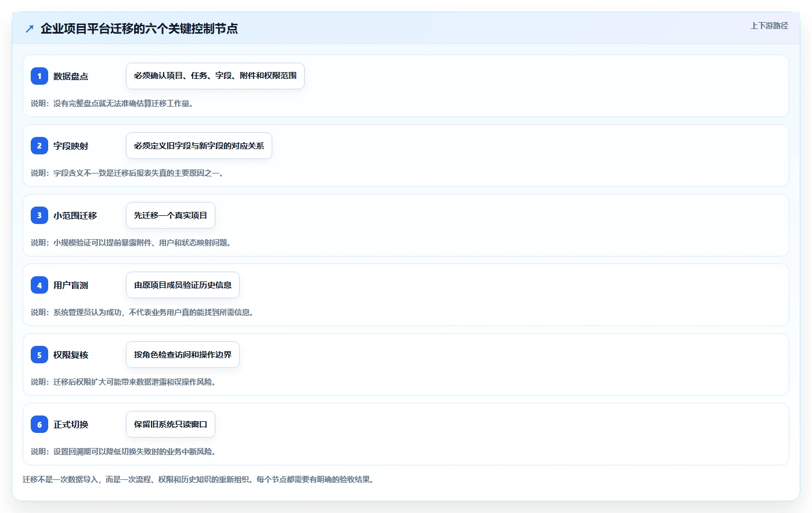Click the number 4 badge for 用户盲测
The width and height of the screenshot is (812, 513).
(x=39, y=285)
